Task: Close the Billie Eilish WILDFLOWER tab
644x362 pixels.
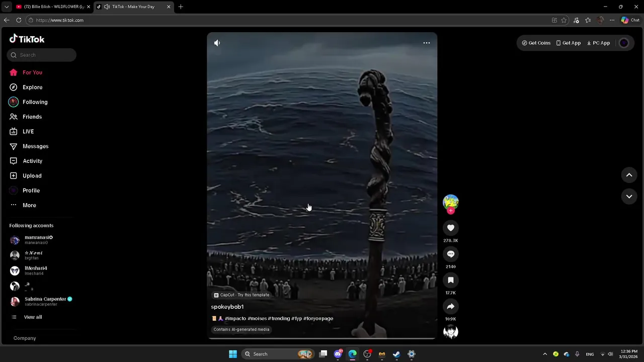Action: pyautogui.click(x=89, y=7)
